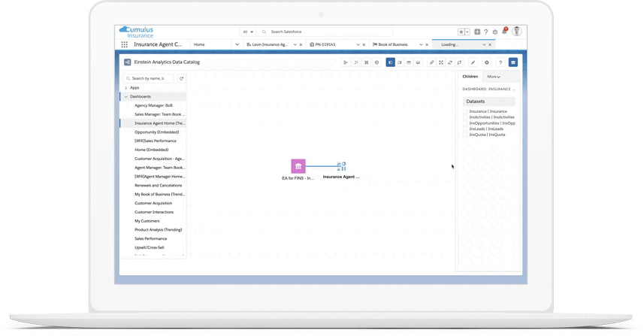This screenshot has height=336, width=644.
Task: Click the link chain toolbar icon
Action: (x=431, y=62)
